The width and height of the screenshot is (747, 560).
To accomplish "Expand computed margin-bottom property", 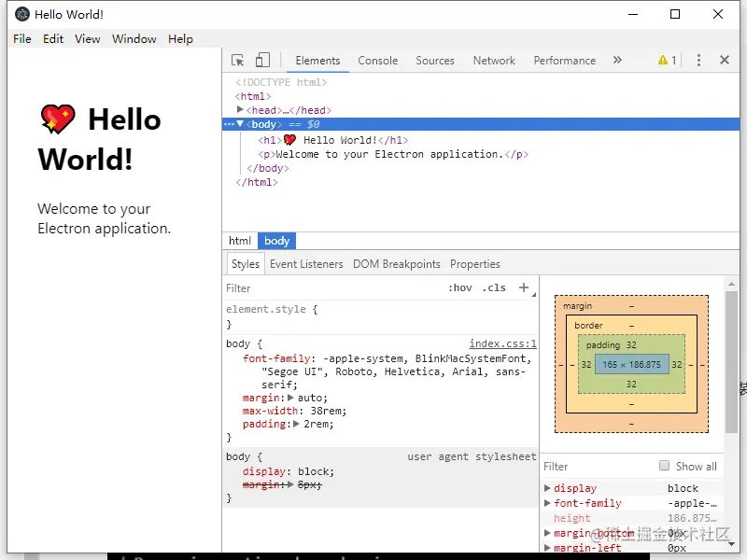I will tap(547, 533).
